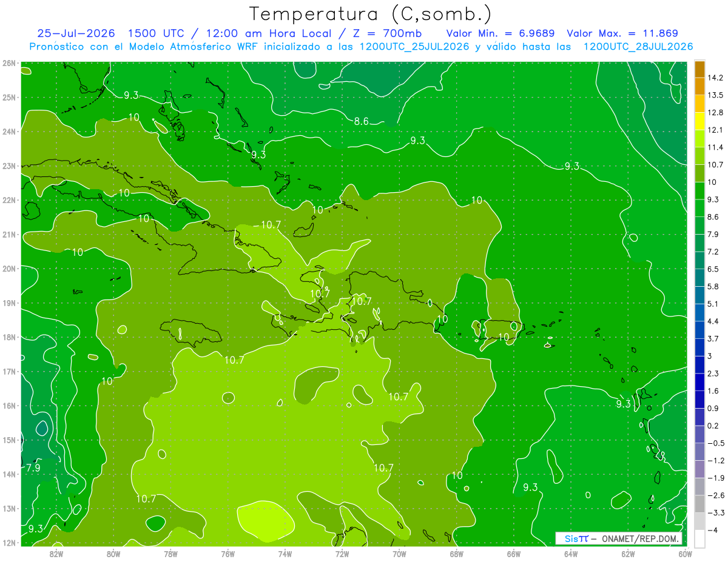Click the "12N" latitude label
Viewport: 728px width, 562px height.
(8, 543)
